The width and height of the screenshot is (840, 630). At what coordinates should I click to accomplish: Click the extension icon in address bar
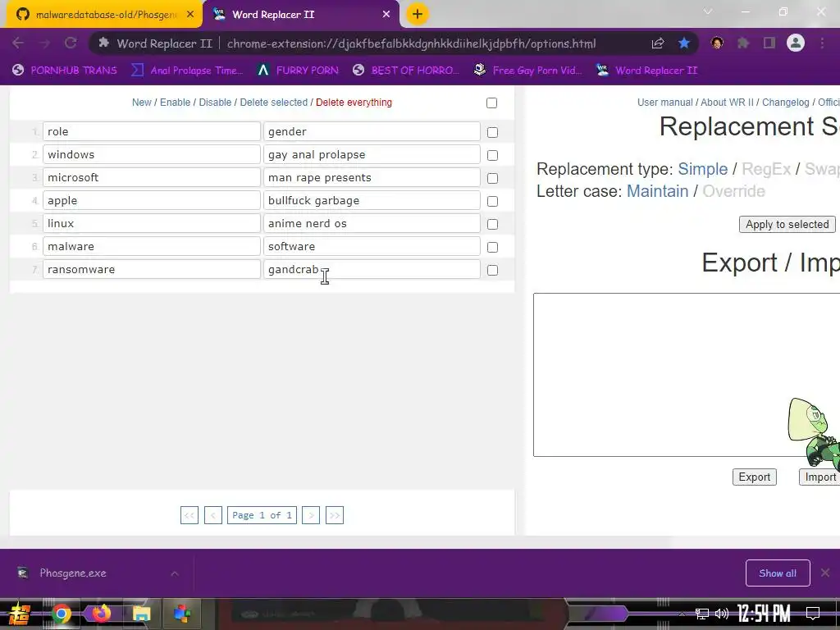(104, 43)
